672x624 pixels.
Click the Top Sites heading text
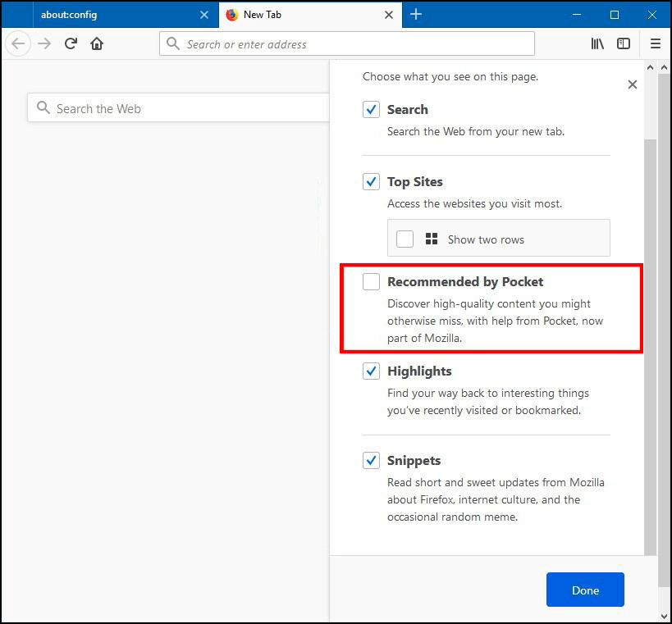point(415,182)
